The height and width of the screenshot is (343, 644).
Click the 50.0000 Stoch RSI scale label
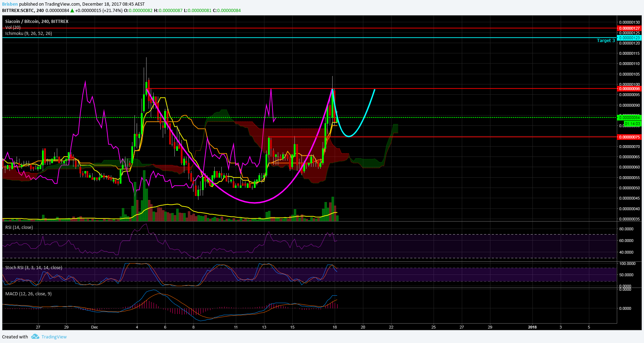[626, 275]
